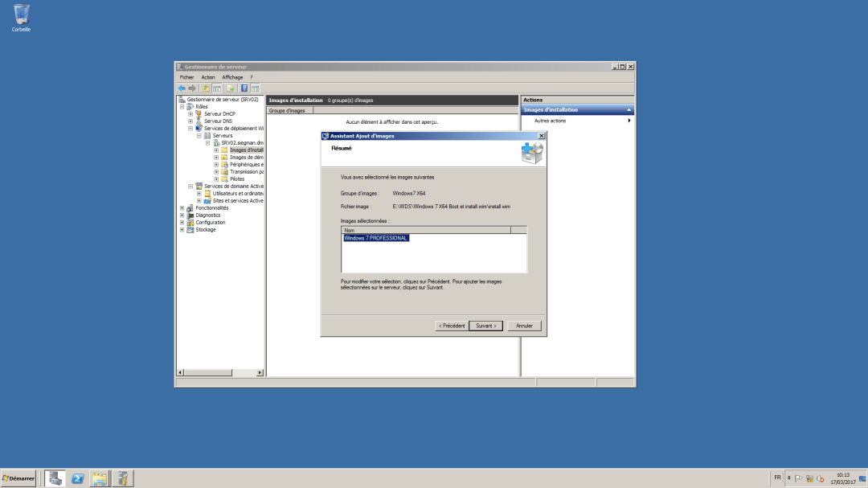Click the Précédent button in the wizard

coord(452,326)
